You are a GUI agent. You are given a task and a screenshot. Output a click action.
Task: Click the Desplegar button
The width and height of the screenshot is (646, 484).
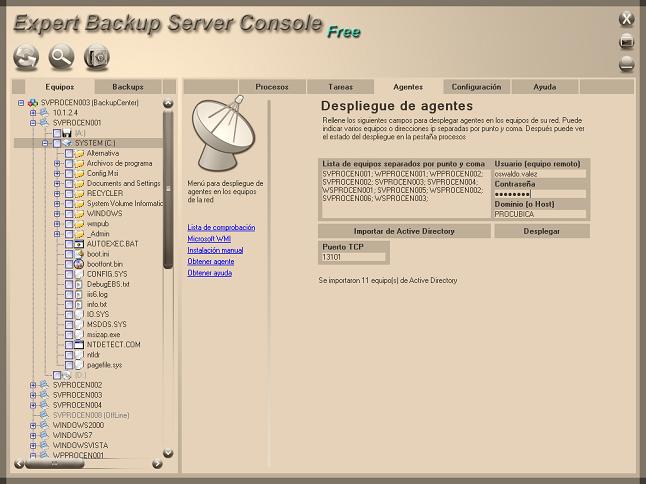[542, 231]
